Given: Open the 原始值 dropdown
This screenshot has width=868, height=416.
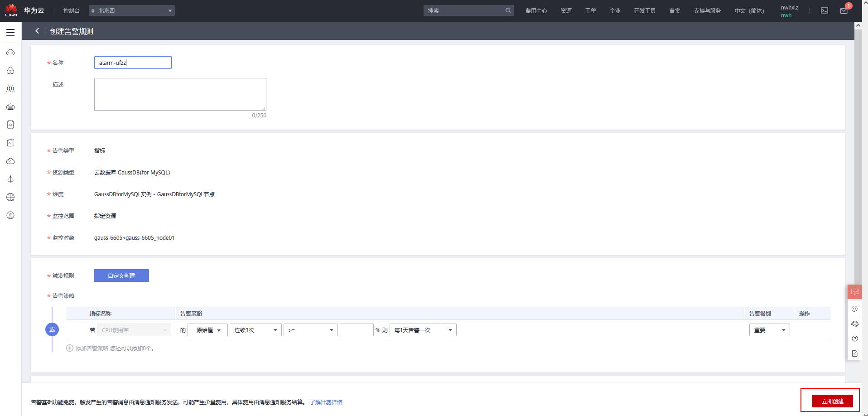Looking at the screenshot, I should pos(208,330).
